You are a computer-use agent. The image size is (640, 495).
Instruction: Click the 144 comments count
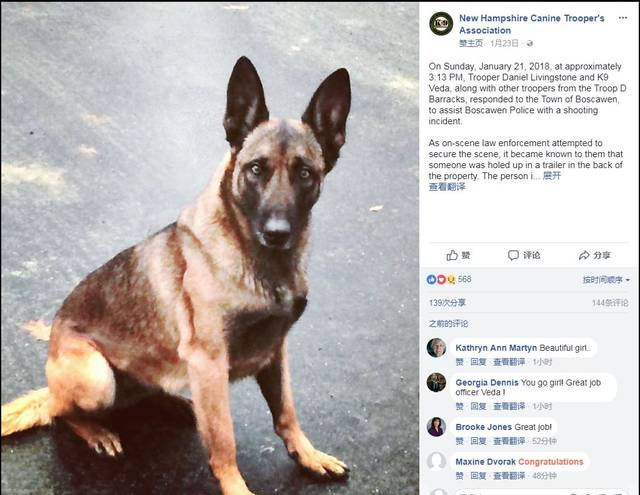tap(610, 303)
